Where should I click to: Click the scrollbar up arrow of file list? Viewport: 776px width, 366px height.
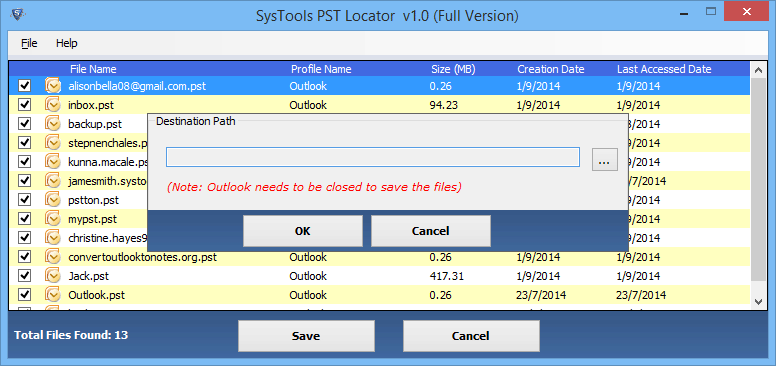pyautogui.click(x=758, y=70)
